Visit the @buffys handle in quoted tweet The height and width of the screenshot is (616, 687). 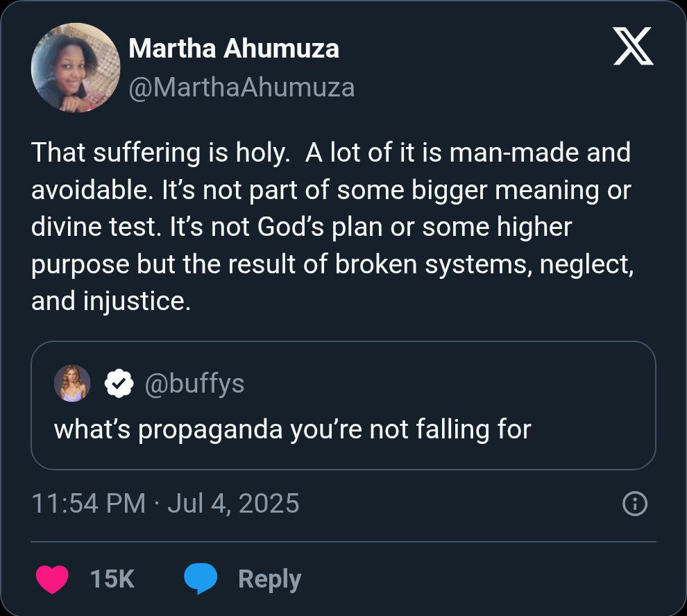pos(194,383)
